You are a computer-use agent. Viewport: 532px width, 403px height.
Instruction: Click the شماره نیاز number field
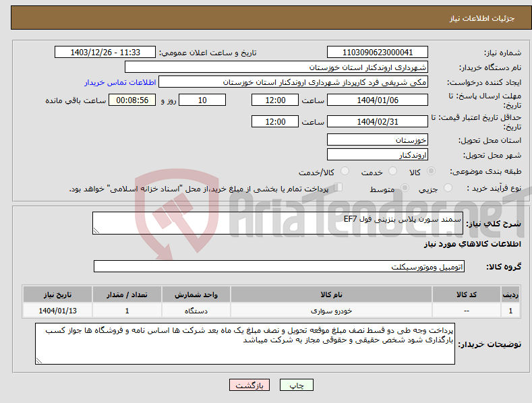(x=378, y=53)
